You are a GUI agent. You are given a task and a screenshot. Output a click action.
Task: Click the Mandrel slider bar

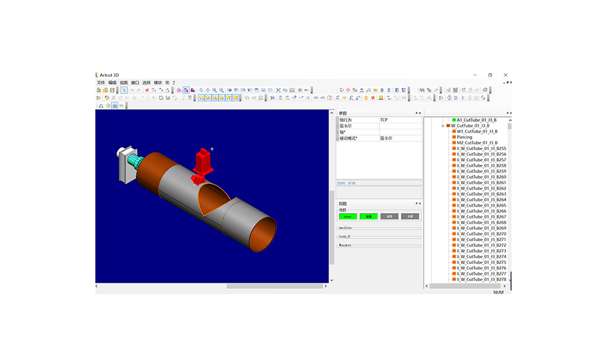[379, 245]
